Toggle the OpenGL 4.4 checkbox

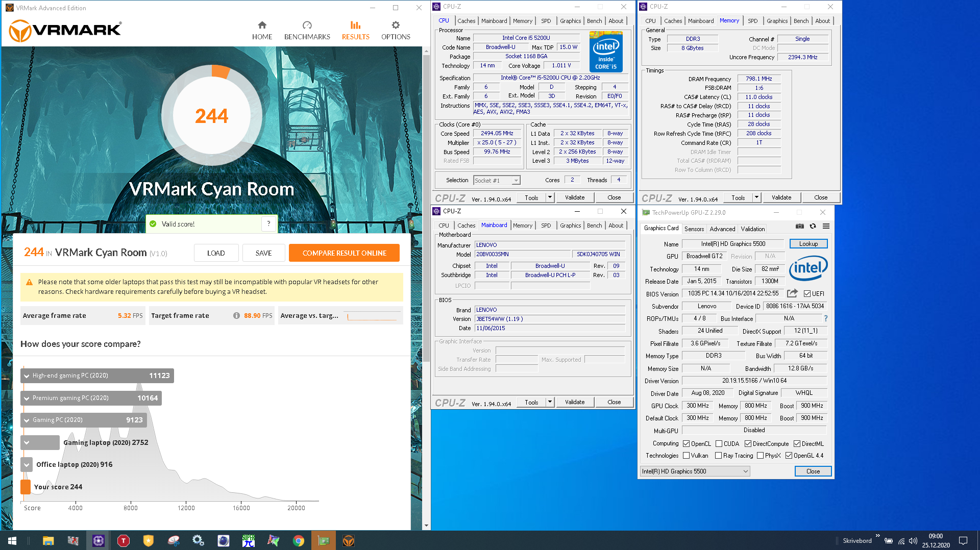[789, 455]
